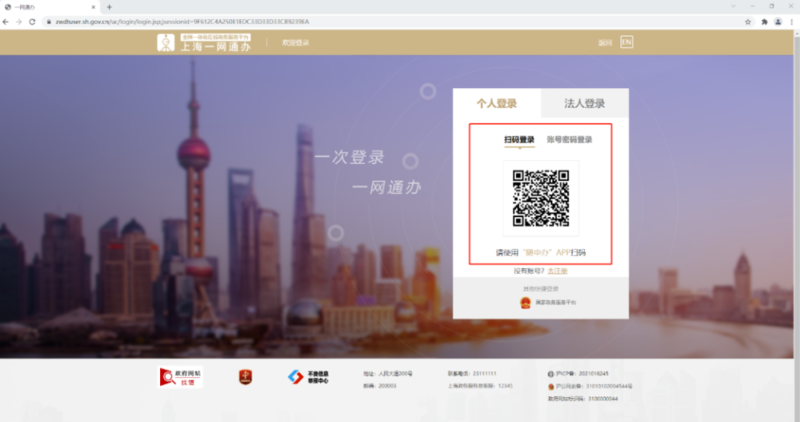This screenshot has height=422, width=800.
Task: Click the 沪ICP备 2021016245 record link
Action: pos(582,374)
